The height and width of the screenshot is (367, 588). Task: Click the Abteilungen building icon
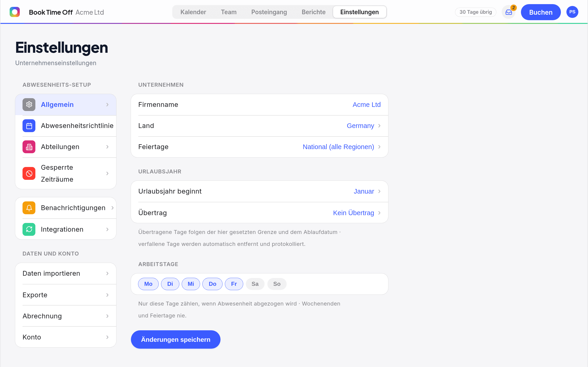(x=29, y=147)
